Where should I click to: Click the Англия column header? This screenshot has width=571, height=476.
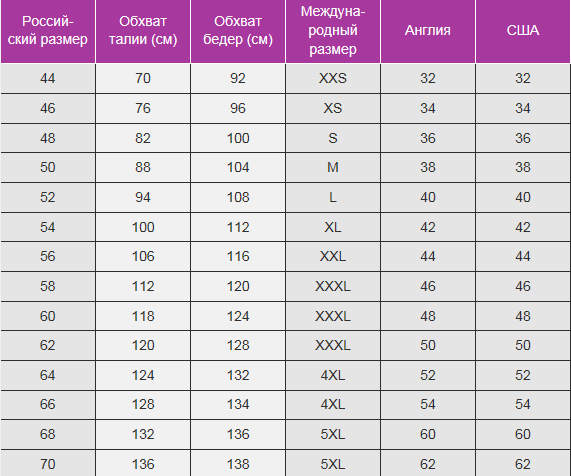point(428,31)
